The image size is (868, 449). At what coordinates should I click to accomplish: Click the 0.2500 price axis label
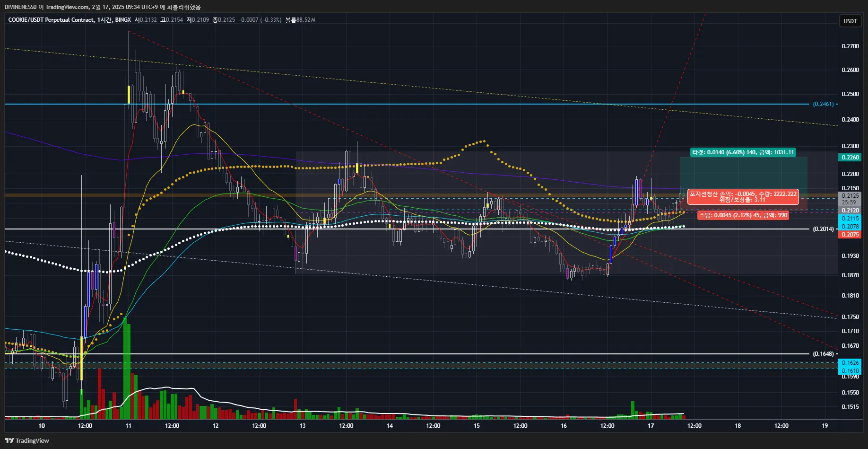850,94
